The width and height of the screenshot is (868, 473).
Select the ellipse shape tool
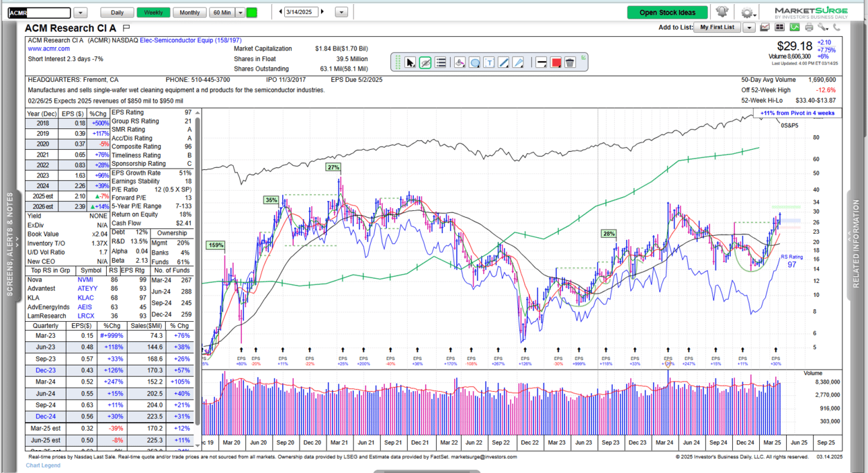click(474, 62)
